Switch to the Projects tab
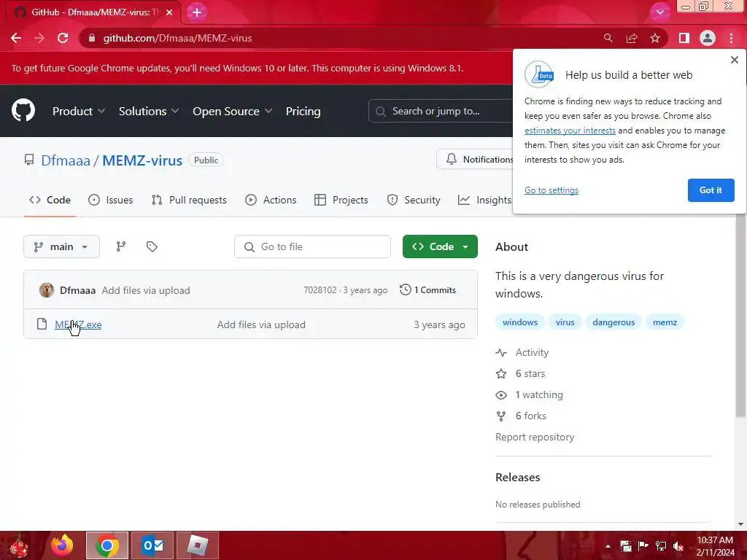This screenshot has height=560, width=747. click(341, 200)
